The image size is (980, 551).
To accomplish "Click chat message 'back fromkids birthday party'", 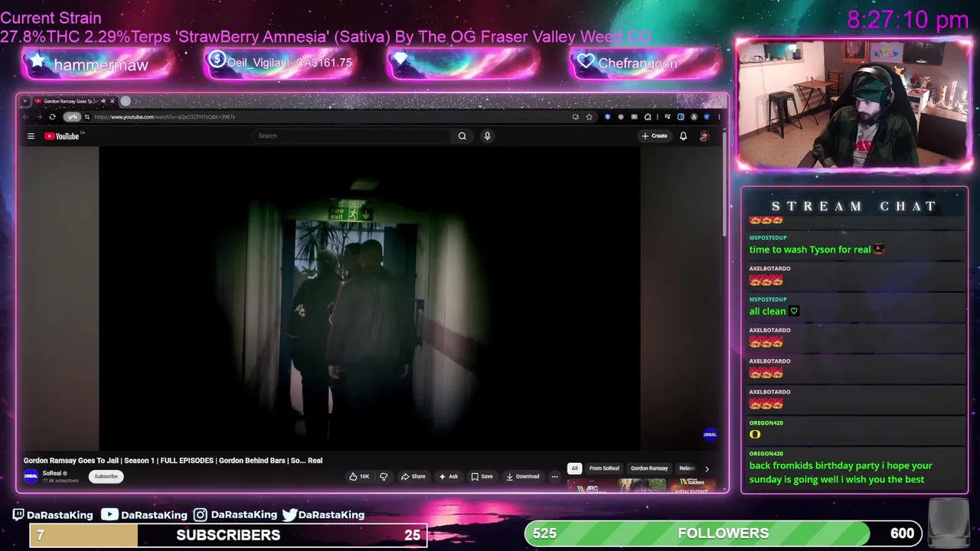I will [x=841, y=472].
